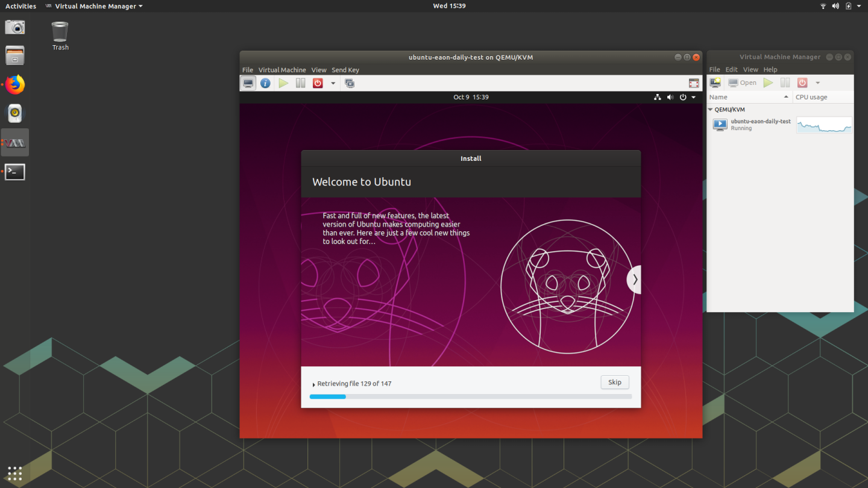
Task: Launch Firefox from the dock
Action: 14,84
